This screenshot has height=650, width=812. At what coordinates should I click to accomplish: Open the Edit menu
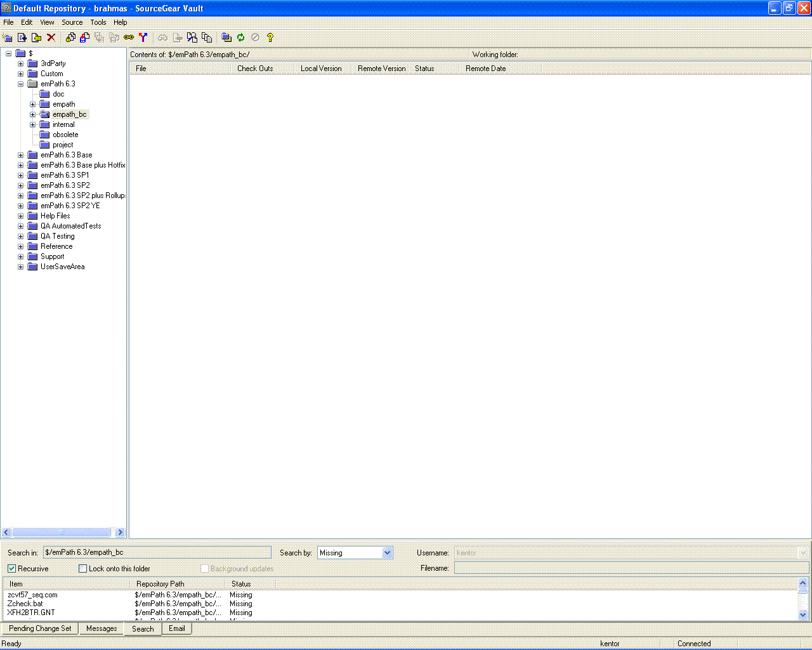click(27, 22)
